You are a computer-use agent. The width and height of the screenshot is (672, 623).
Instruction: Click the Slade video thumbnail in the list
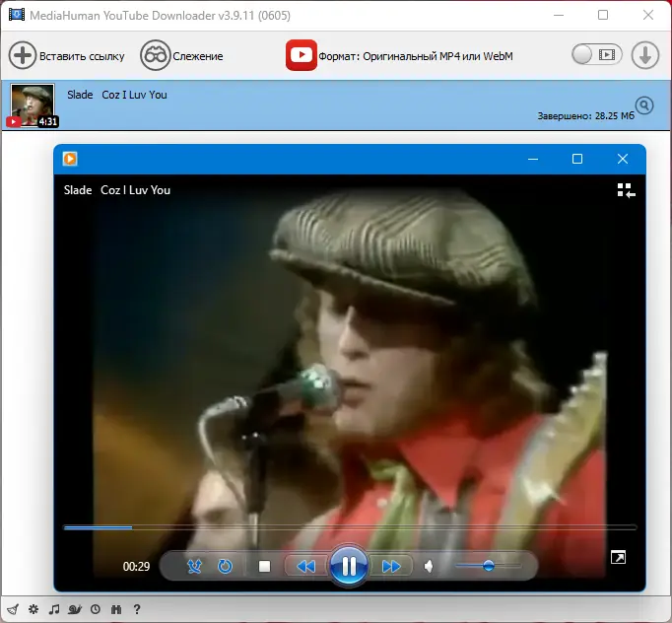33,105
